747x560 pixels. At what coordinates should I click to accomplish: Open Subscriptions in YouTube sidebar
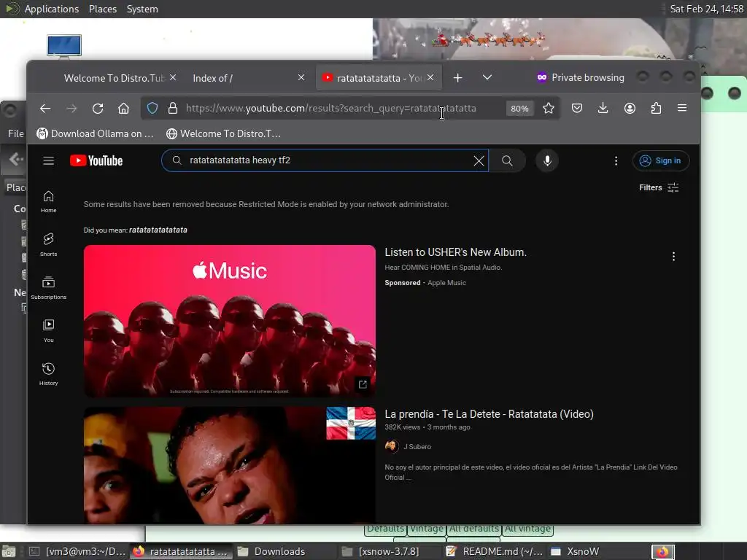tap(49, 287)
